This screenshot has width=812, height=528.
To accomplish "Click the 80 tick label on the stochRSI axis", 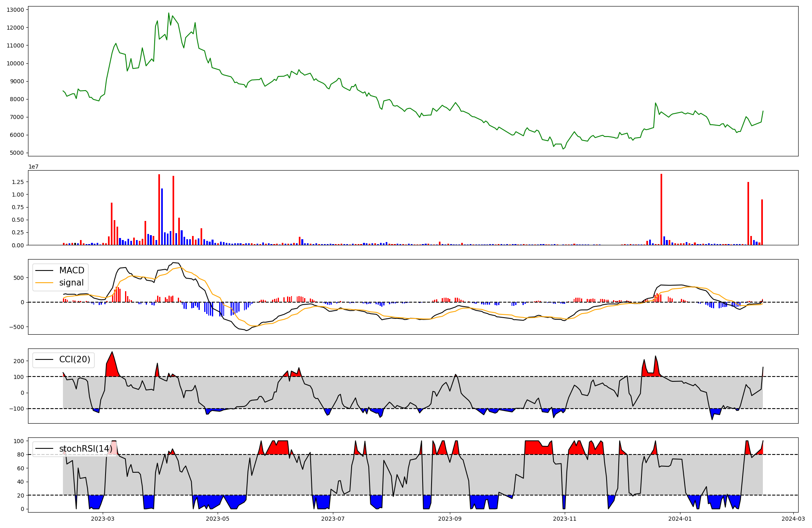I will (21, 454).
